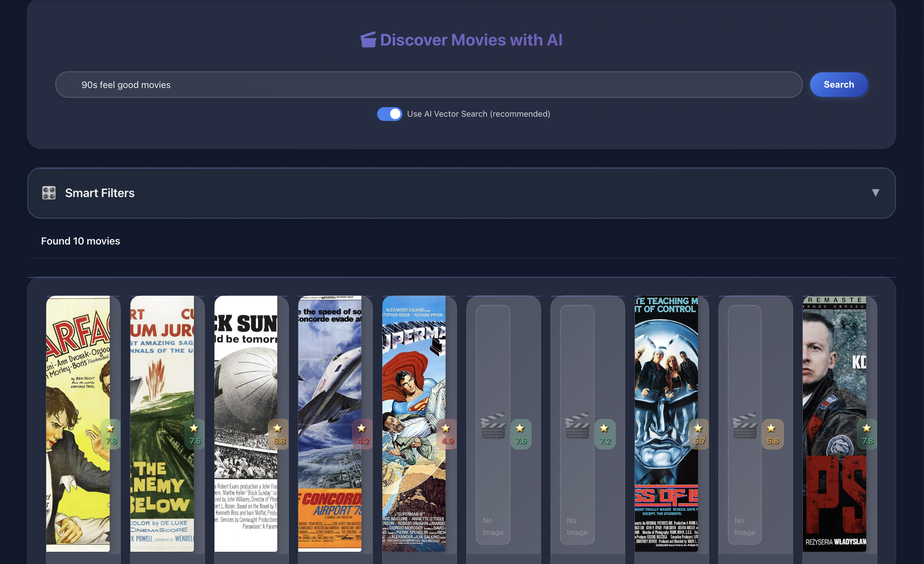Click the clapperboard icon beside Discover Movies
Screen dimensions: 924x564
point(368,40)
